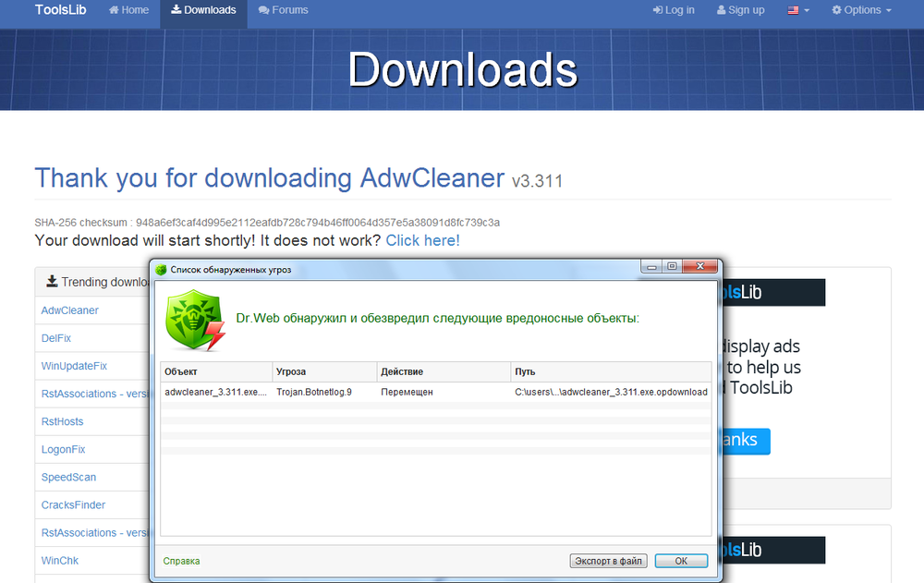Sort by the Путь column header
Image resolution: width=924 pixels, height=583 pixels.
pos(611,371)
